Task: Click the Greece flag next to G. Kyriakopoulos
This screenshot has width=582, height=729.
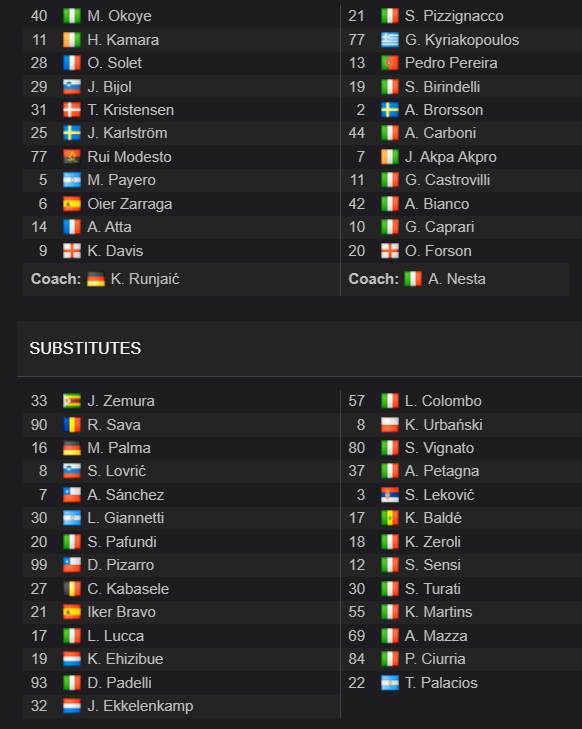Action: pyautogui.click(x=390, y=40)
